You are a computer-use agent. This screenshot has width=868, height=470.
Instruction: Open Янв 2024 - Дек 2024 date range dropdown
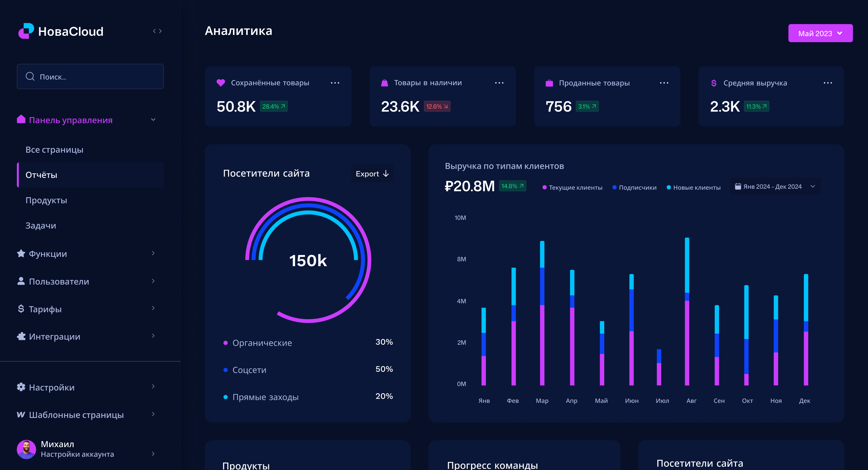pyautogui.click(x=775, y=186)
